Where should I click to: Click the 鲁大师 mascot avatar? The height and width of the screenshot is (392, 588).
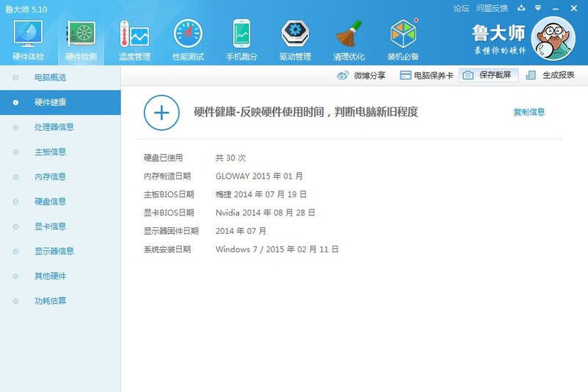click(553, 38)
